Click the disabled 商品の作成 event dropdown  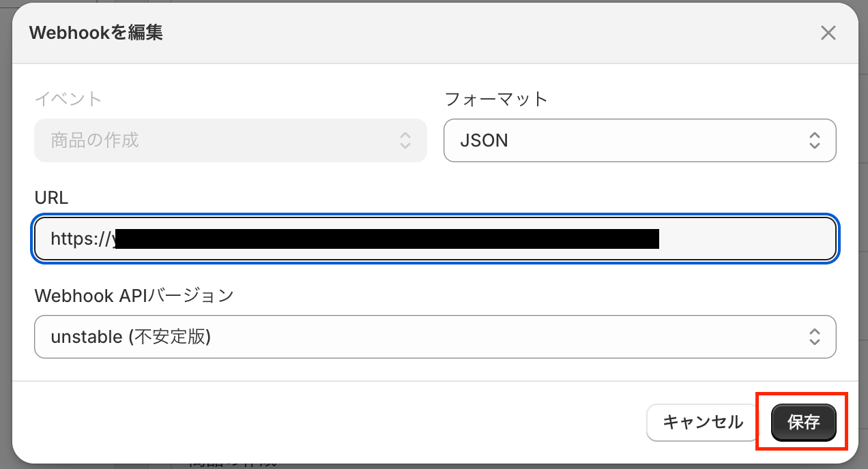pyautogui.click(x=230, y=141)
